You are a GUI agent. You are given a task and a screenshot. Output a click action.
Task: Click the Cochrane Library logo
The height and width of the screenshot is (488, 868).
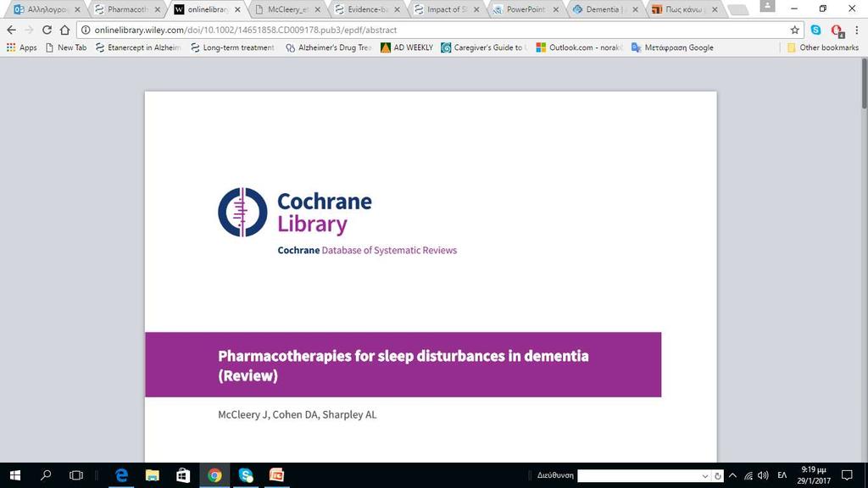(295, 212)
